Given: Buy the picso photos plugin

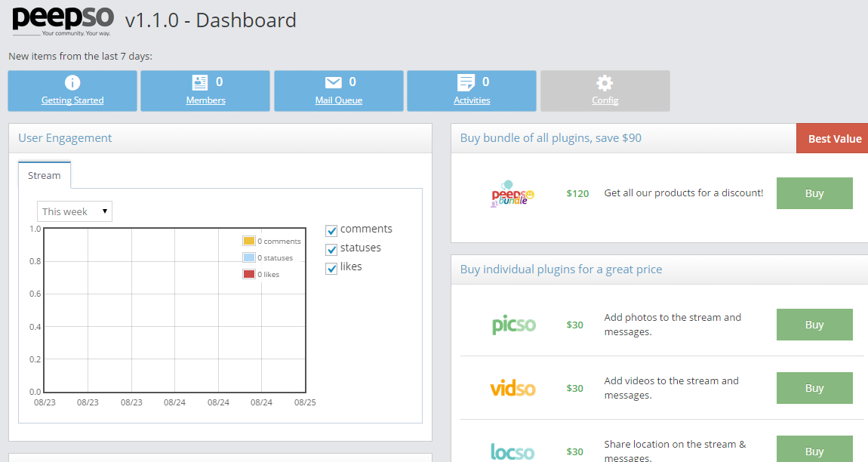Looking at the screenshot, I should (x=814, y=325).
